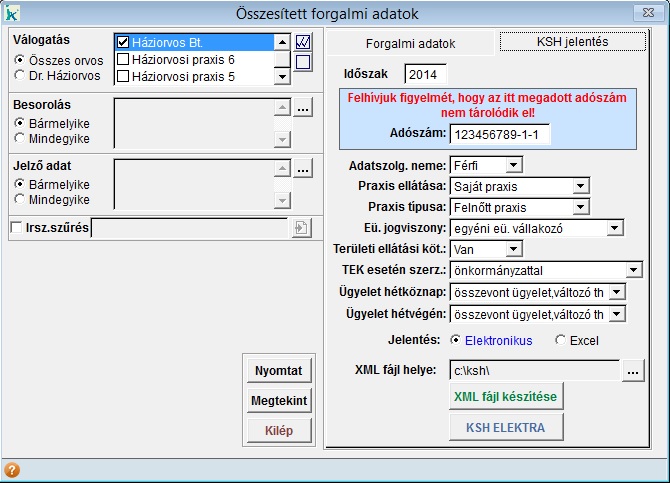
Task: Uncheck the Háziorvos Bt. checkbox
Action: tap(124, 43)
